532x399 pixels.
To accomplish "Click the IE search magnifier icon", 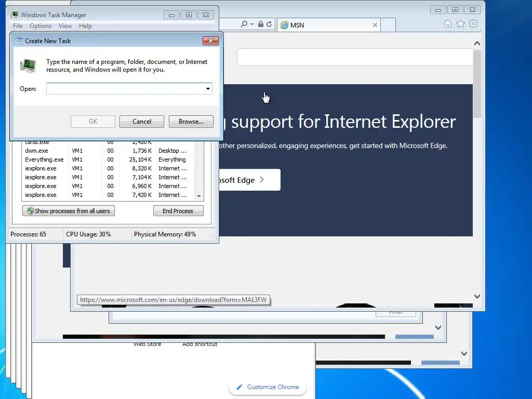I will point(244,24).
